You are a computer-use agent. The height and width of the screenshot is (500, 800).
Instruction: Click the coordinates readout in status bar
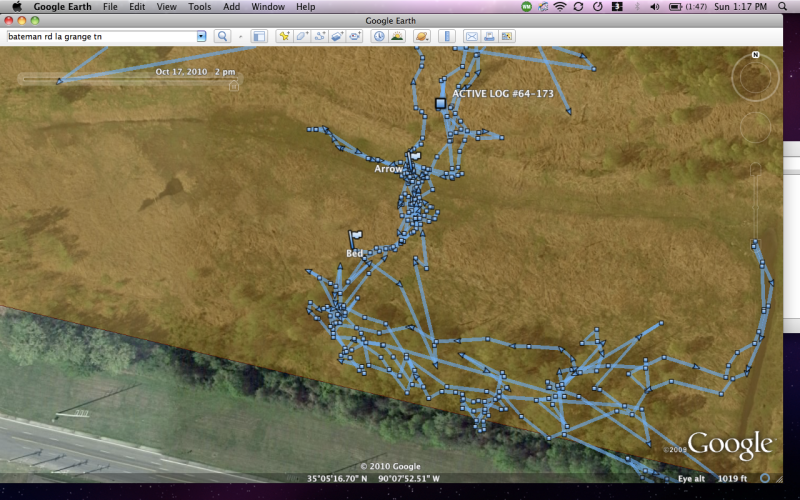click(x=373, y=479)
